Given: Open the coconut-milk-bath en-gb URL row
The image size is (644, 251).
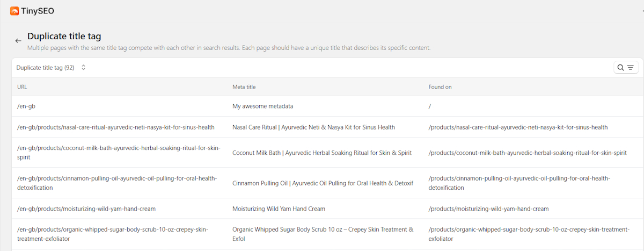Looking at the screenshot, I should click(119, 153).
